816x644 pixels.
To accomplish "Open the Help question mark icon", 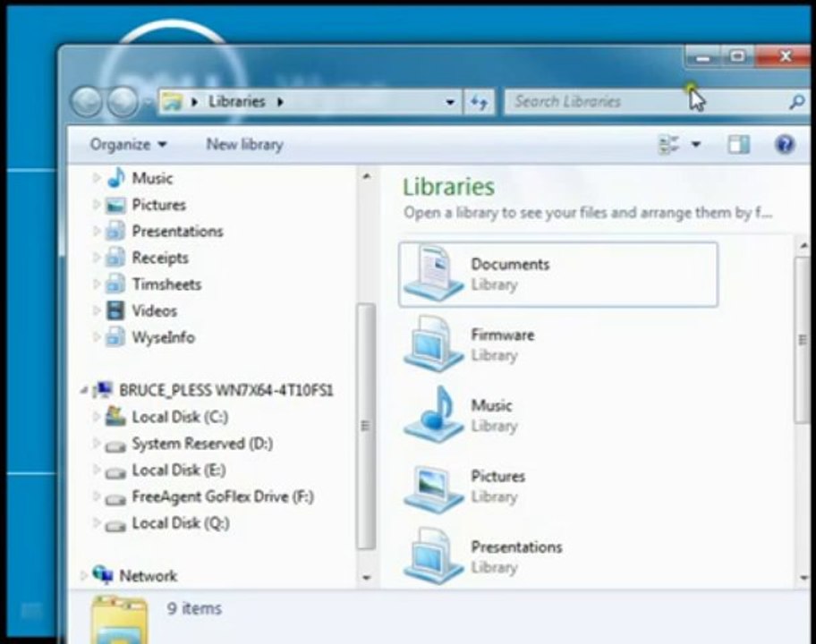I will [785, 144].
